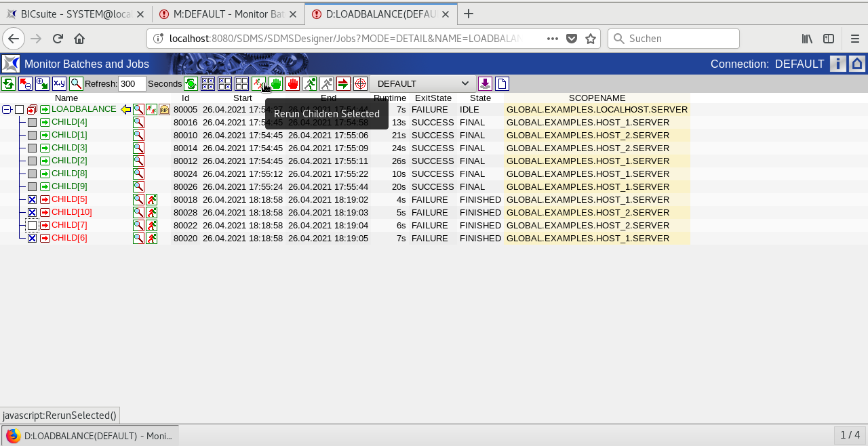Click the browser URL address bar
This screenshot has width=868, height=446.
pos(346,39)
